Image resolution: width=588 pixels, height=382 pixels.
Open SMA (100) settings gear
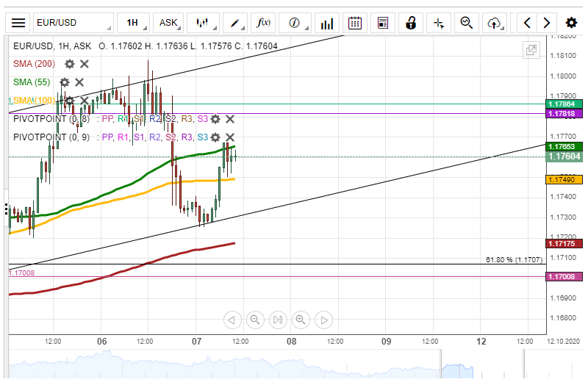pos(69,101)
